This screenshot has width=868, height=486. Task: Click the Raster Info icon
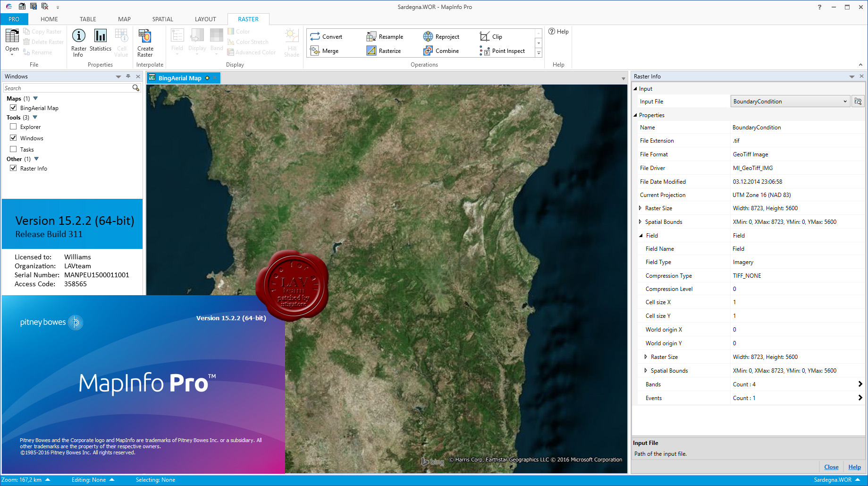[x=78, y=42]
